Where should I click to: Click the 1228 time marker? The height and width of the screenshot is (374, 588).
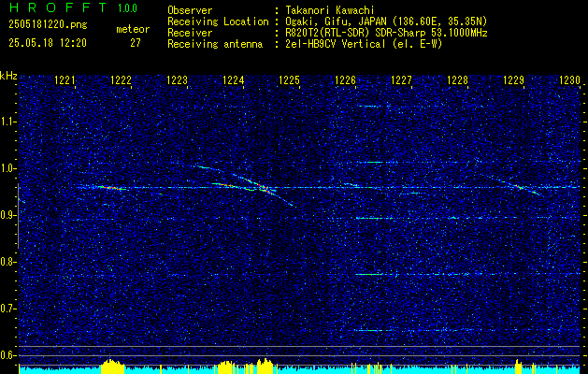point(457,80)
